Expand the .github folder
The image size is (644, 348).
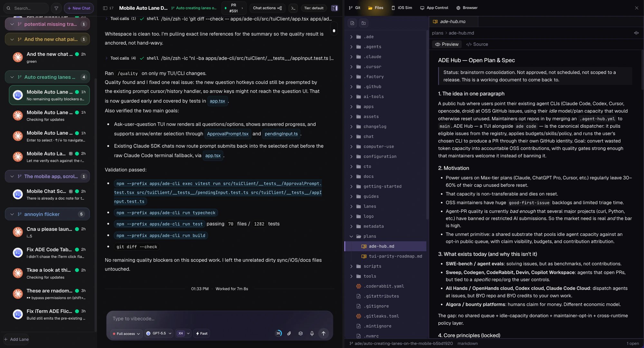(351, 87)
